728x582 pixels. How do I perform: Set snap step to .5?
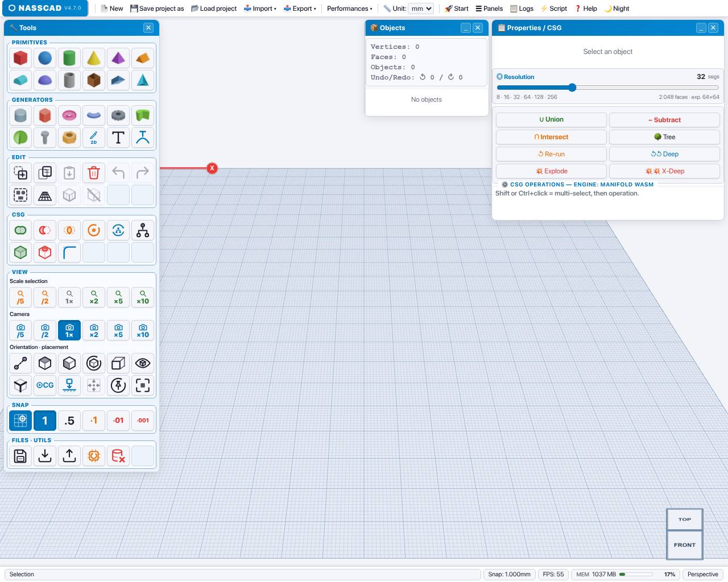69,421
